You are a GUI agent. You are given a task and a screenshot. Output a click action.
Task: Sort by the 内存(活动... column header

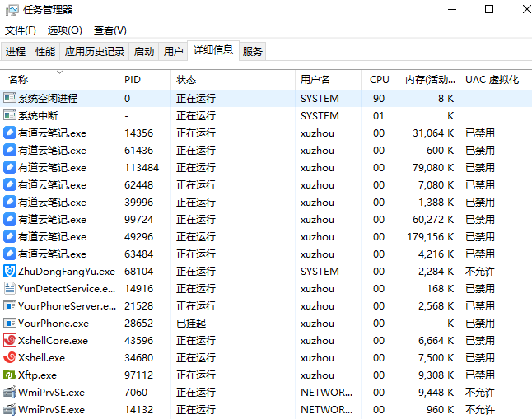coord(427,79)
